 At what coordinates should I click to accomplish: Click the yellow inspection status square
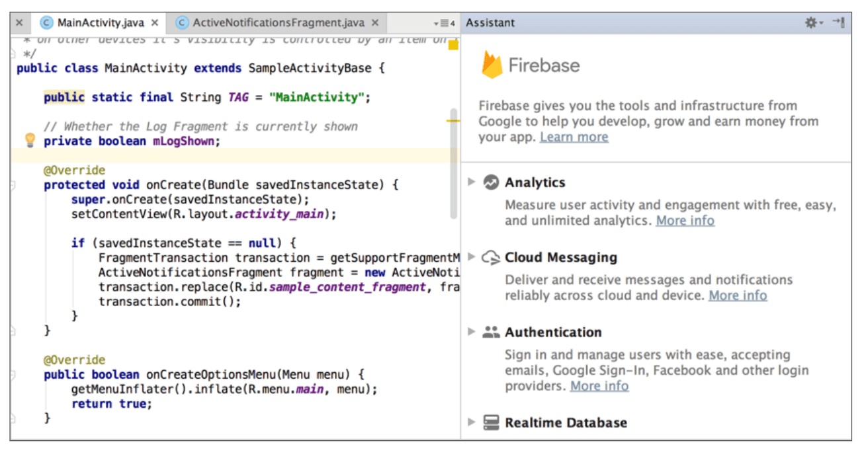coord(453,45)
